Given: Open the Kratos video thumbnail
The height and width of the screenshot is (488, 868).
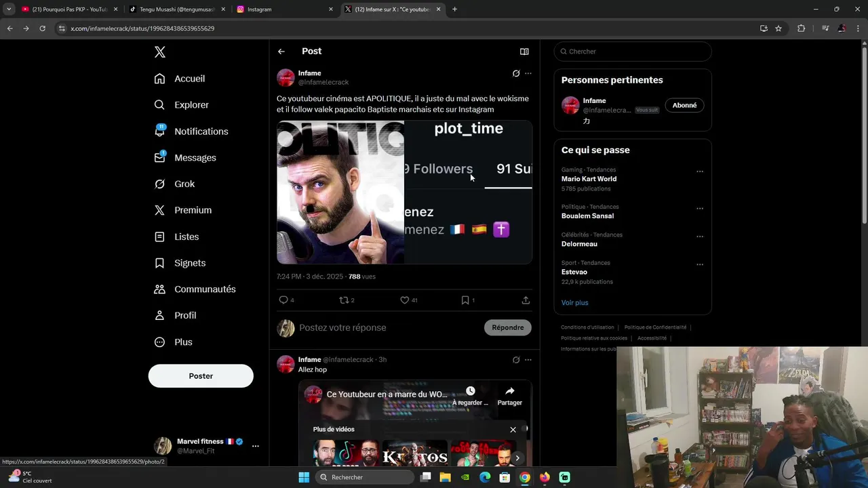Looking at the screenshot, I should [415, 454].
